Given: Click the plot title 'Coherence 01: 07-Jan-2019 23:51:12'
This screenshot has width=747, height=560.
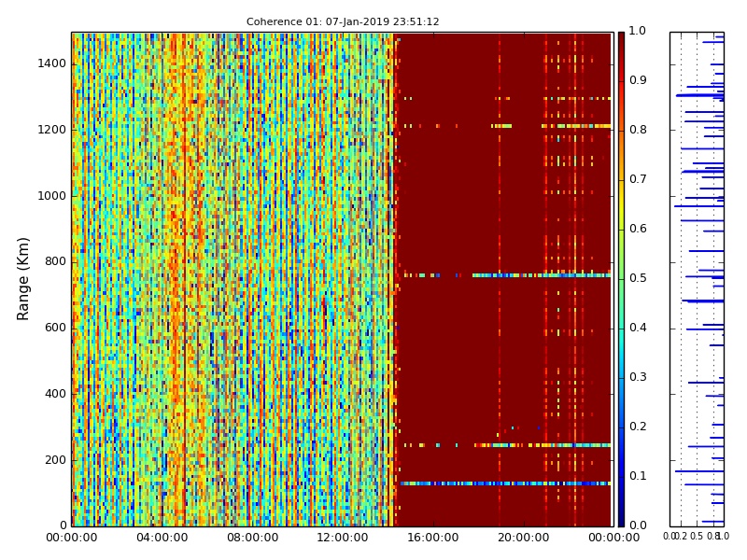Looking at the screenshot, I should pos(343,21).
